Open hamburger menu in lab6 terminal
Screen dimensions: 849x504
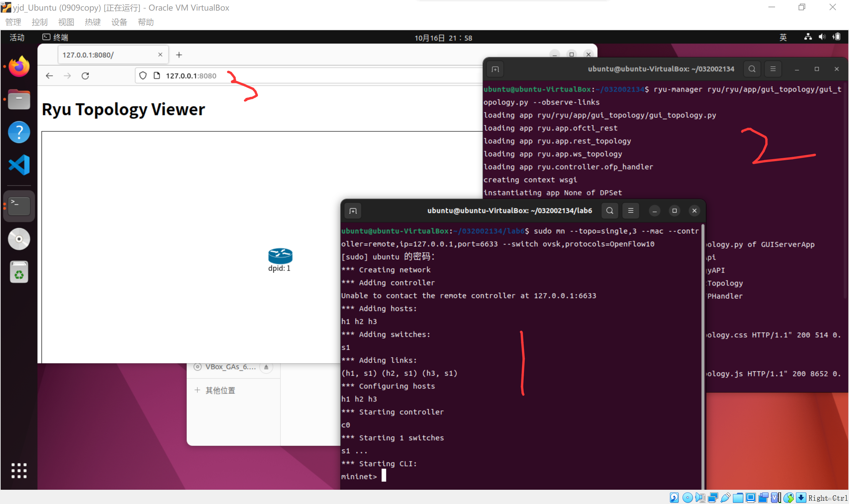pyautogui.click(x=631, y=211)
